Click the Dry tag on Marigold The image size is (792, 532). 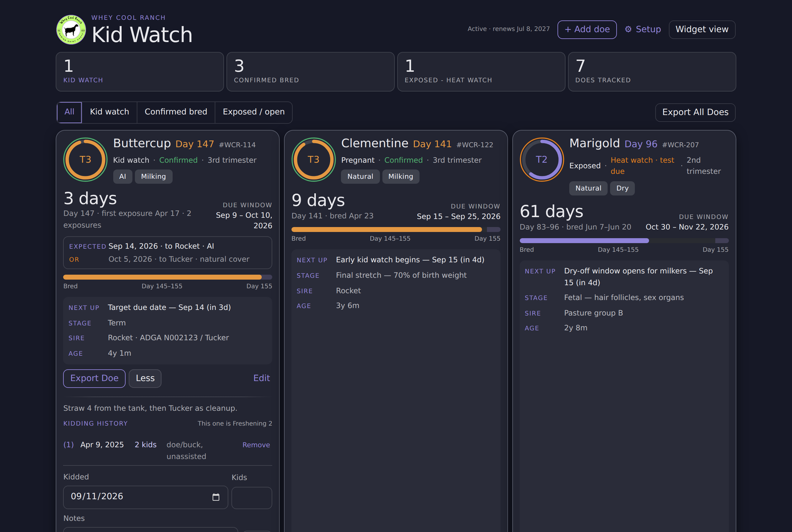pos(622,189)
